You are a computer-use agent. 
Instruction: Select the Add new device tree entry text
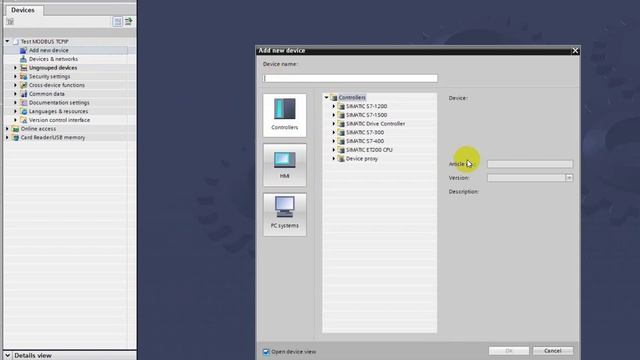[49, 50]
